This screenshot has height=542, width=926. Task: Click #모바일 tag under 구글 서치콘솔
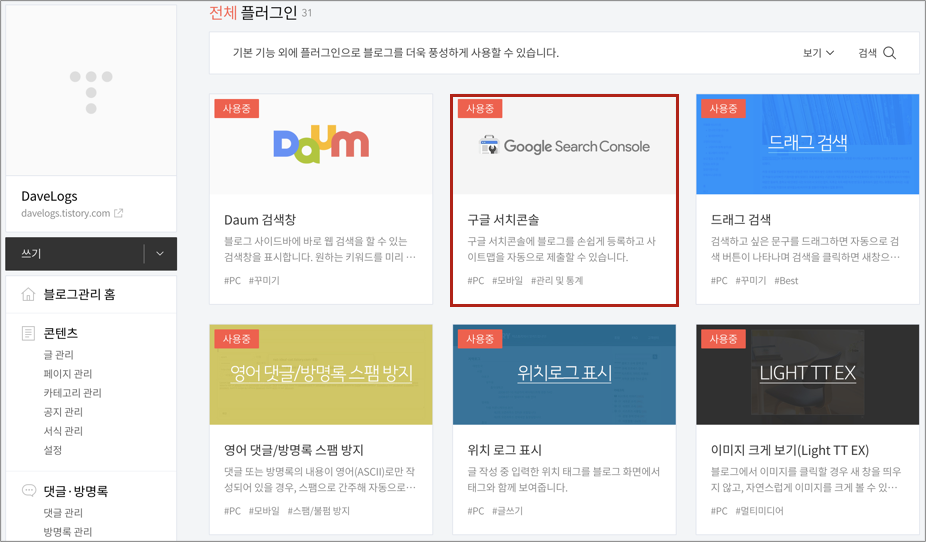coord(507,280)
